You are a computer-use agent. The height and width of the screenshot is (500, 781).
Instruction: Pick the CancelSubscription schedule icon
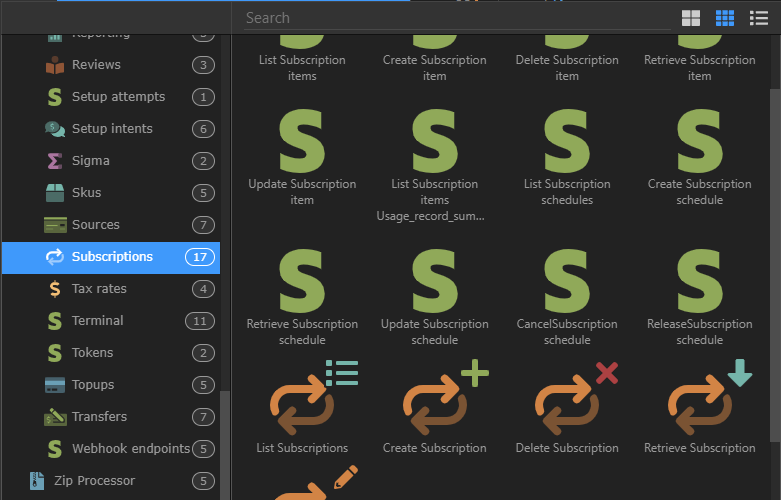tap(567, 281)
